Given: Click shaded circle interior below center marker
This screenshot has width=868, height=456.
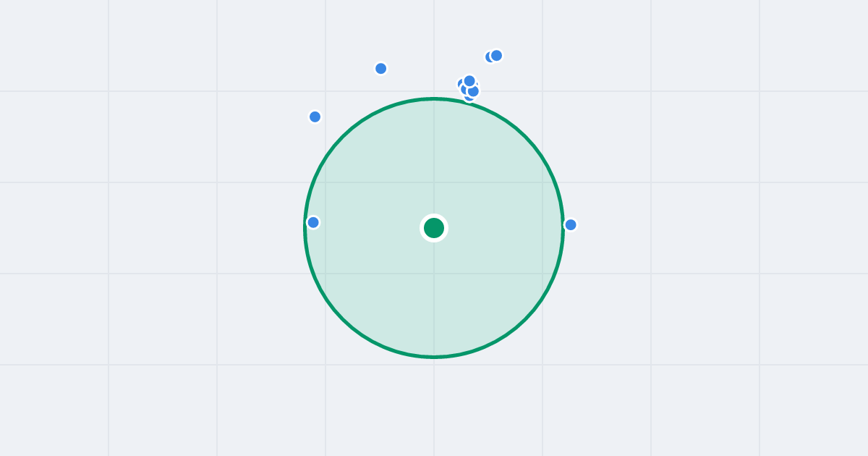Looking at the screenshot, I should click(x=434, y=297).
